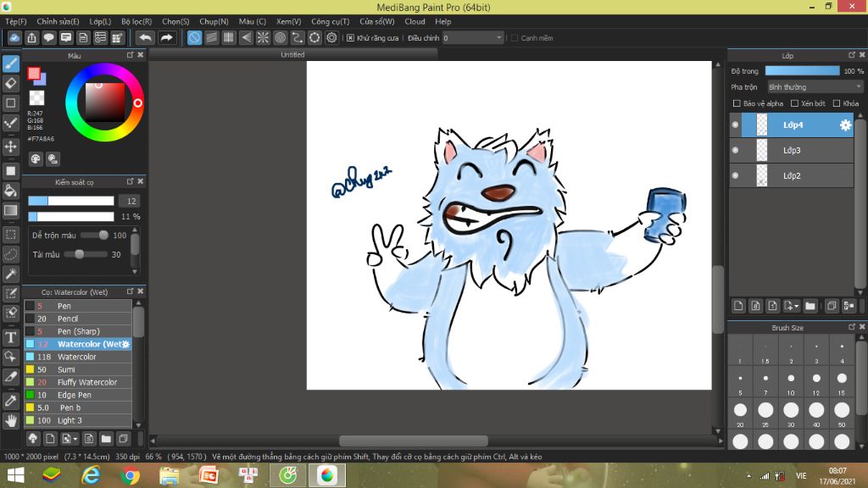Choose the Fluffy Watercolor brush
The image size is (868, 488).
pos(78,382)
